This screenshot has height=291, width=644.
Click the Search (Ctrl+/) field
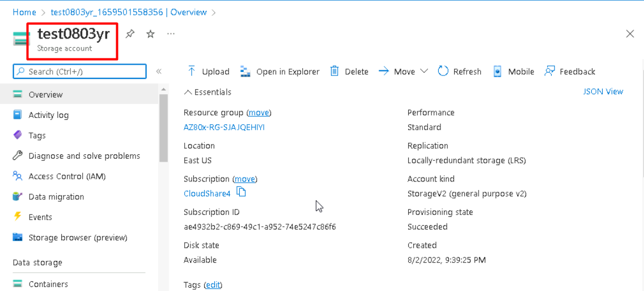[80, 71]
